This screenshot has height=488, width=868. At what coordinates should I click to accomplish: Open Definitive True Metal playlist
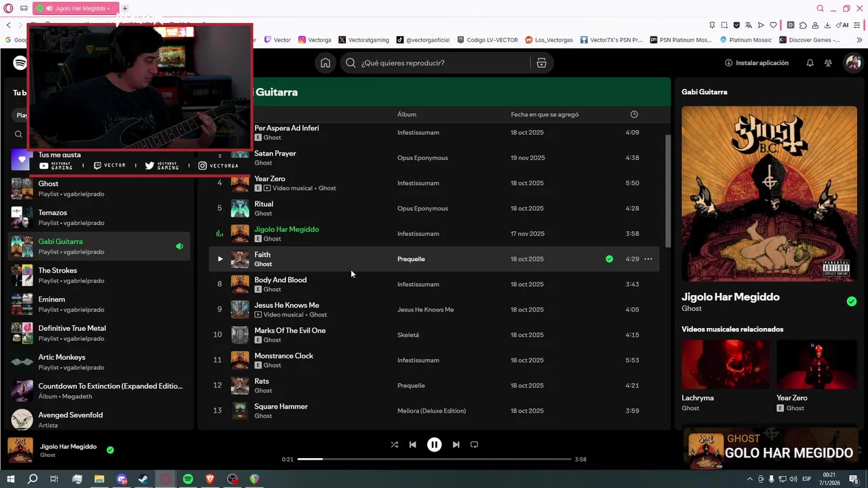pyautogui.click(x=100, y=333)
